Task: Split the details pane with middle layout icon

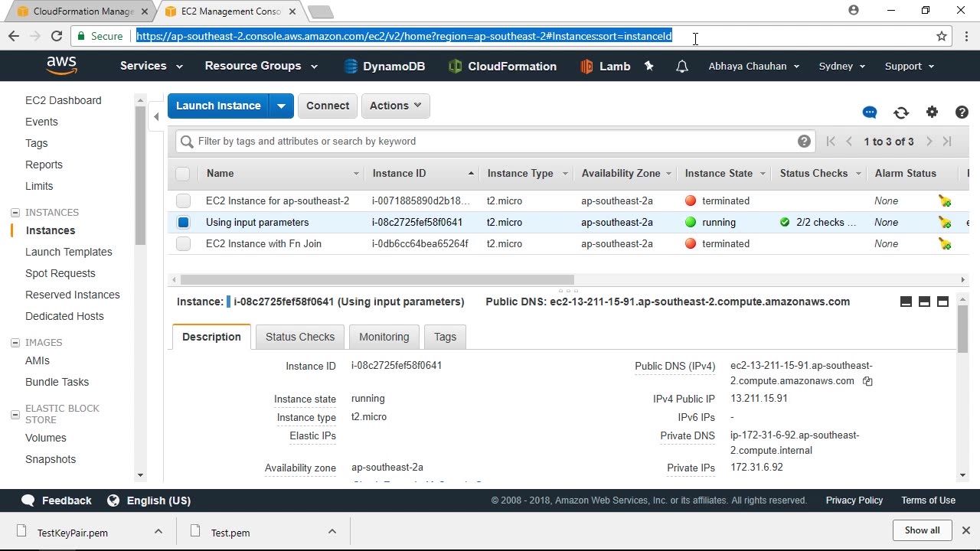Action: click(x=924, y=302)
